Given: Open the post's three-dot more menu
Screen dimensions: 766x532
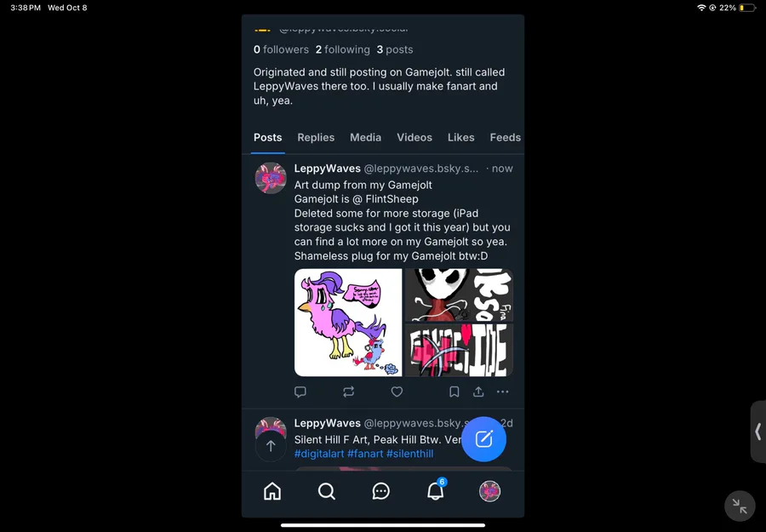Looking at the screenshot, I should (503, 392).
